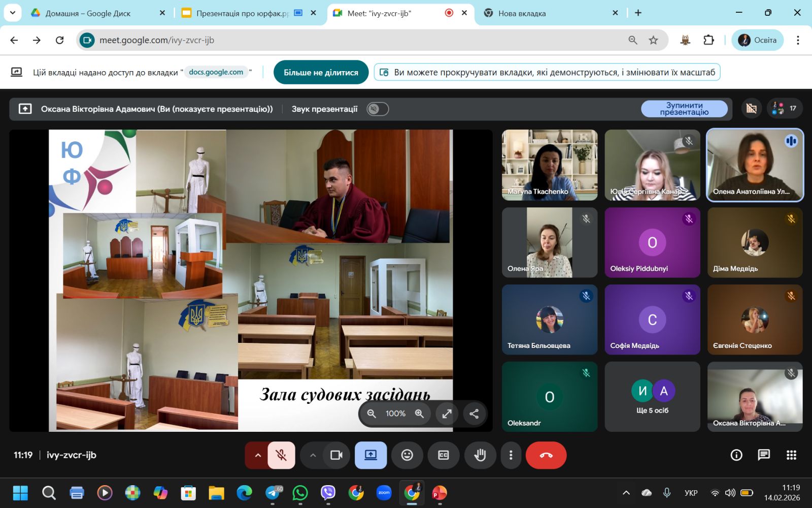The image size is (812, 508).
Task: Expand video settings arrow beside camera
Action: point(313,455)
